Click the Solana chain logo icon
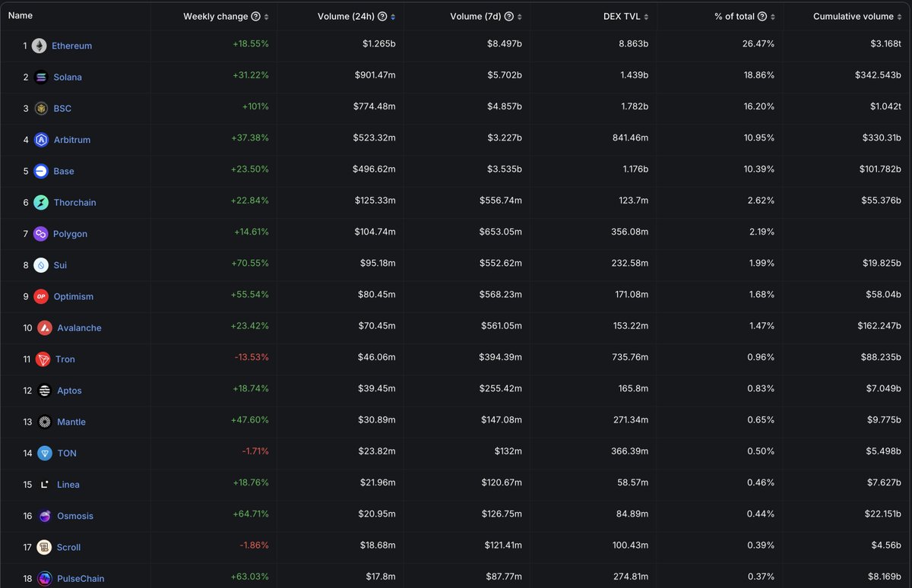The height and width of the screenshot is (588, 912). tap(41, 77)
